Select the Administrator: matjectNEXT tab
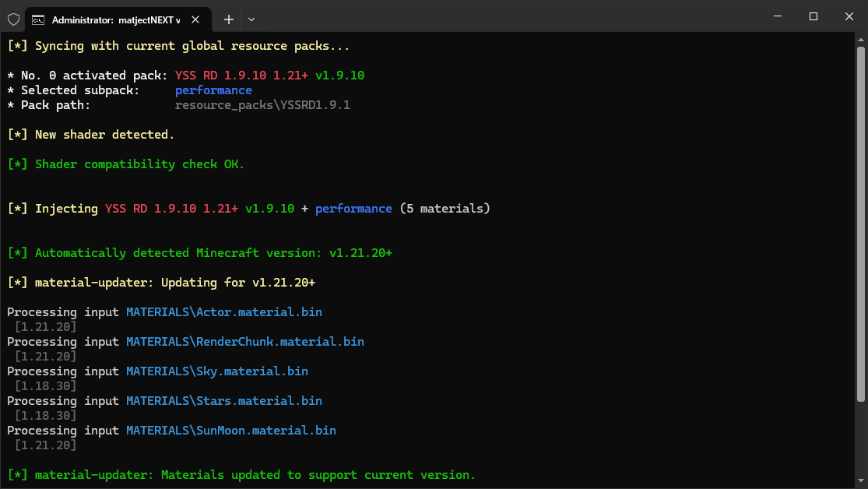Image resolution: width=868 pixels, height=489 pixels. (118, 20)
